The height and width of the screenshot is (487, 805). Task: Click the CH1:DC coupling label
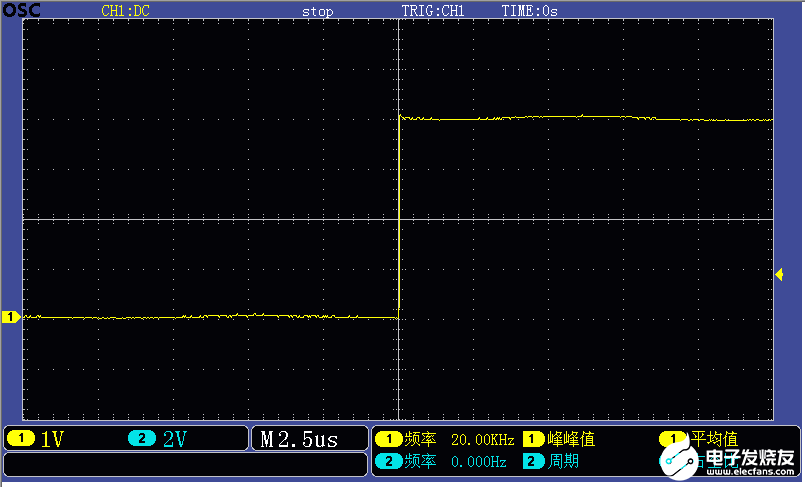[125, 11]
